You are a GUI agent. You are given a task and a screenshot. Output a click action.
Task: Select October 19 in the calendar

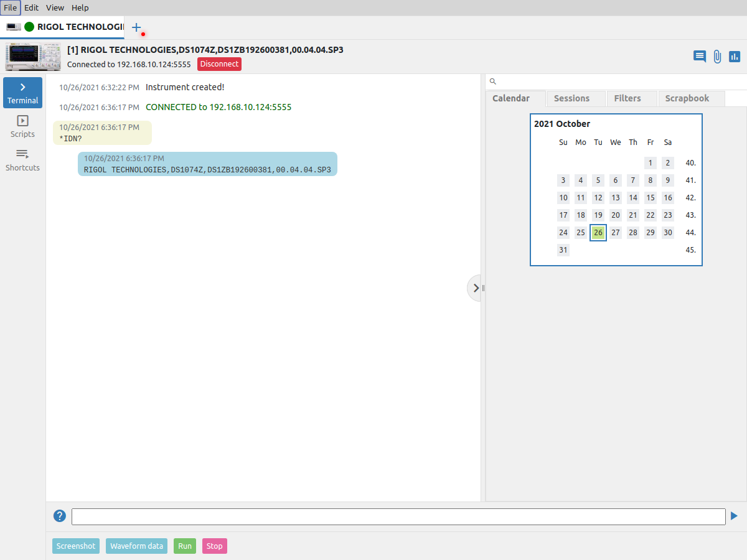coord(598,215)
